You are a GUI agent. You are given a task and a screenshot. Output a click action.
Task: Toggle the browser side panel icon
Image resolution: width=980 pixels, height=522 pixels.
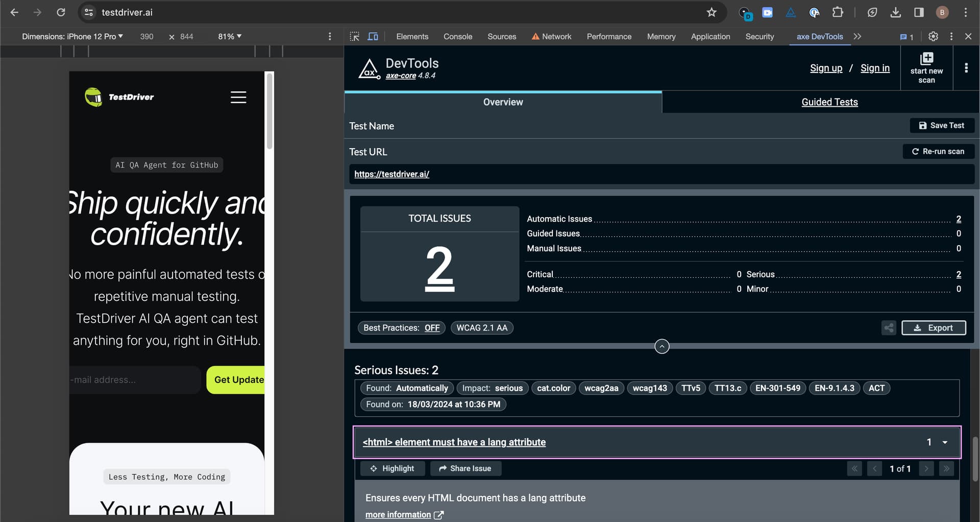pos(919,12)
